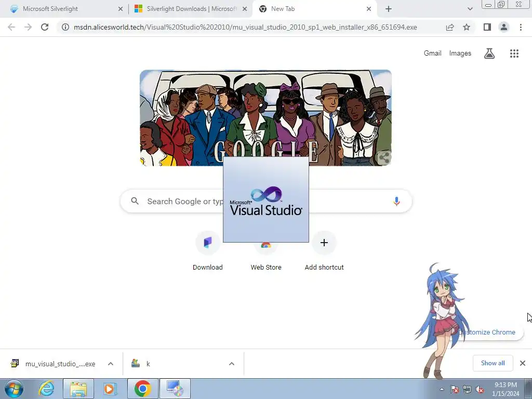Image resolution: width=532 pixels, height=399 pixels.
Task: Show hidden system tray icons
Action: click(442, 389)
